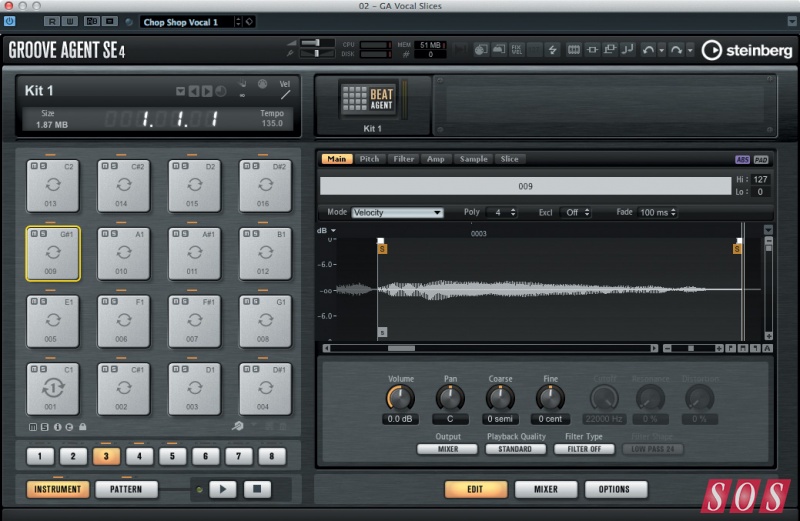
Task: Toggle solo on pad 009 (G#1)
Action: pyautogui.click(x=42, y=234)
